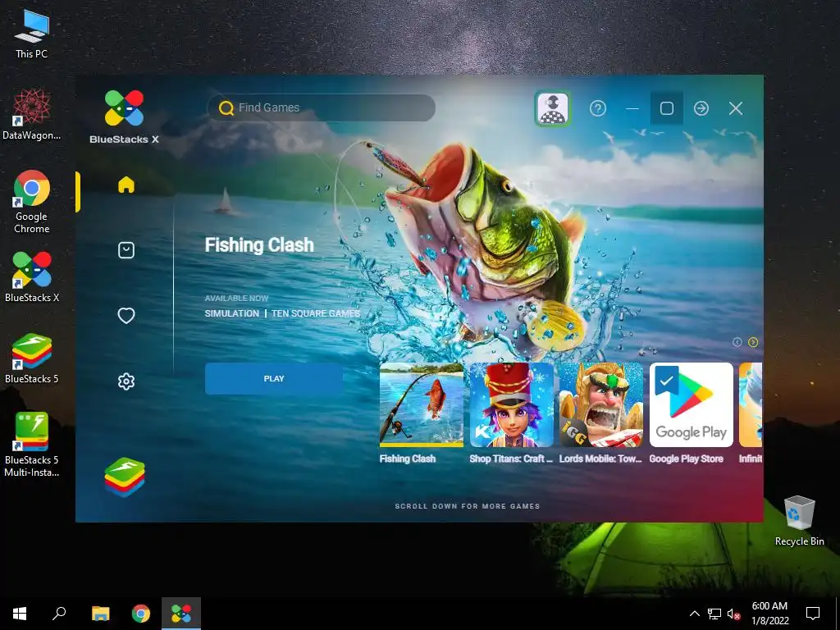The height and width of the screenshot is (630, 840).
Task: Minimize the BlueStacks X window
Action: (632, 108)
